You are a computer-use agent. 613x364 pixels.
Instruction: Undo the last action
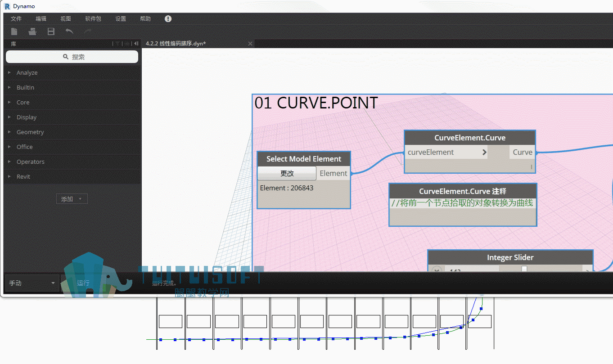(69, 31)
